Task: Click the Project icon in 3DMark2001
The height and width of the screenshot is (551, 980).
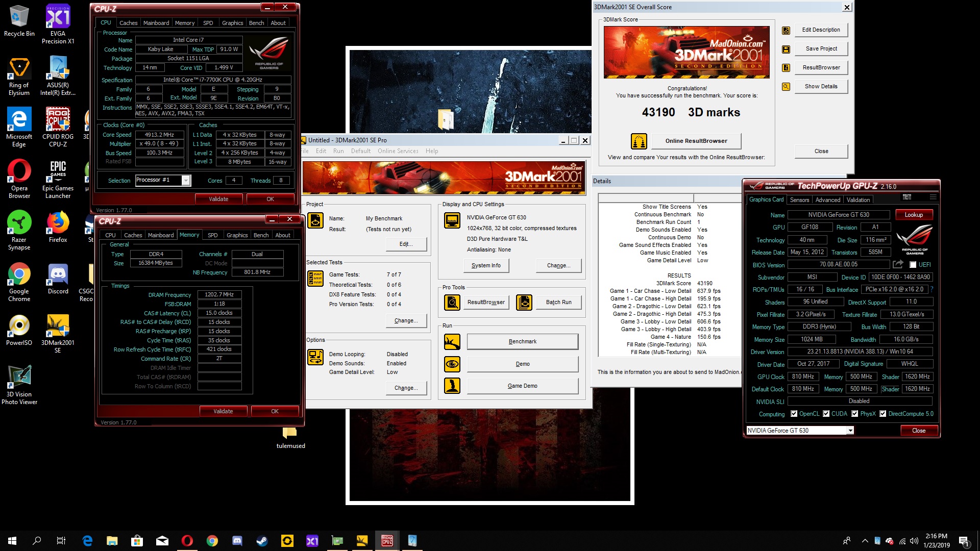Action: click(315, 220)
